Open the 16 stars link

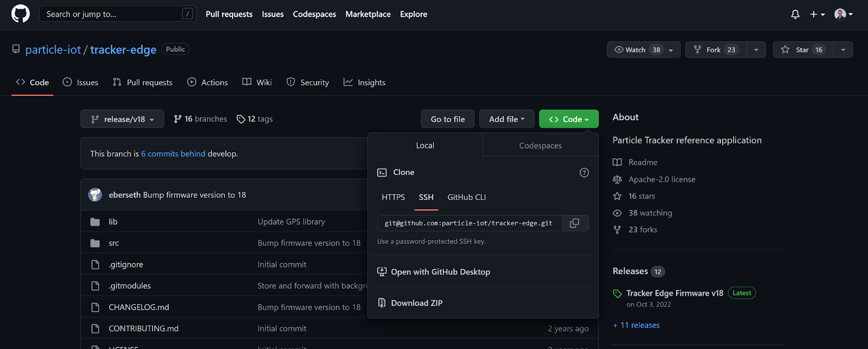point(634,196)
